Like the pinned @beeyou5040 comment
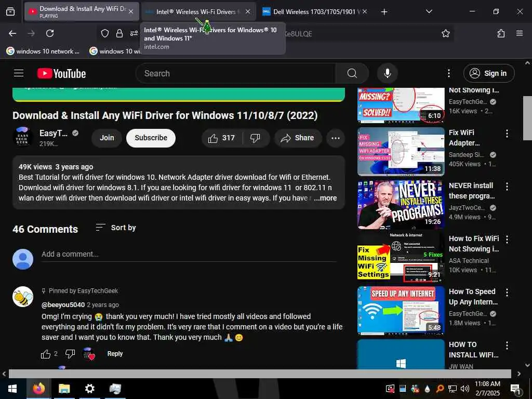This screenshot has width=532, height=399. point(46,354)
